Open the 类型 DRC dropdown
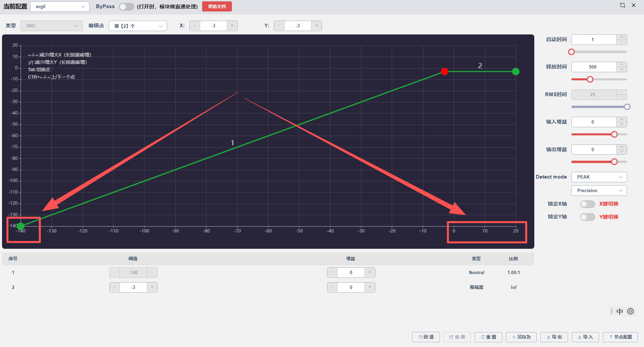 pos(52,26)
